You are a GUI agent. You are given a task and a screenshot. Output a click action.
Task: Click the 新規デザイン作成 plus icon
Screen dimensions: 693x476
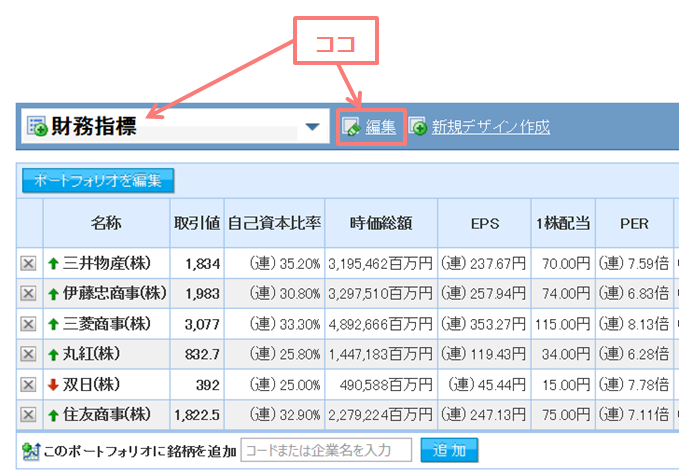pyautogui.click(x=418, y=126)
